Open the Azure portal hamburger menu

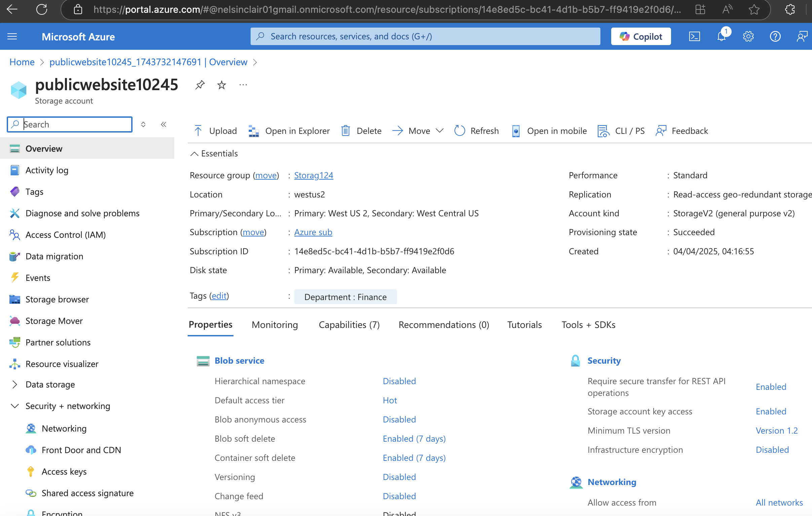[12, 36]
